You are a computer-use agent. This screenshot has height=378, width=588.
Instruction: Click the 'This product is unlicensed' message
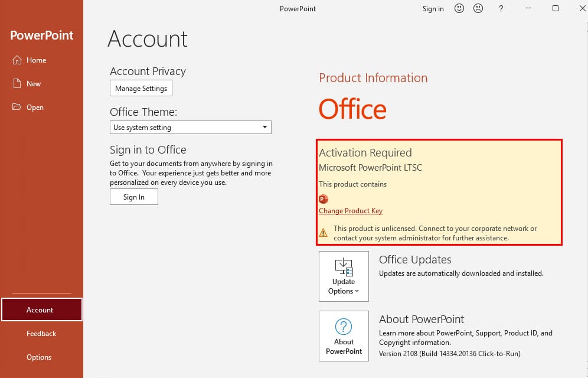click(x=435, y=233)
